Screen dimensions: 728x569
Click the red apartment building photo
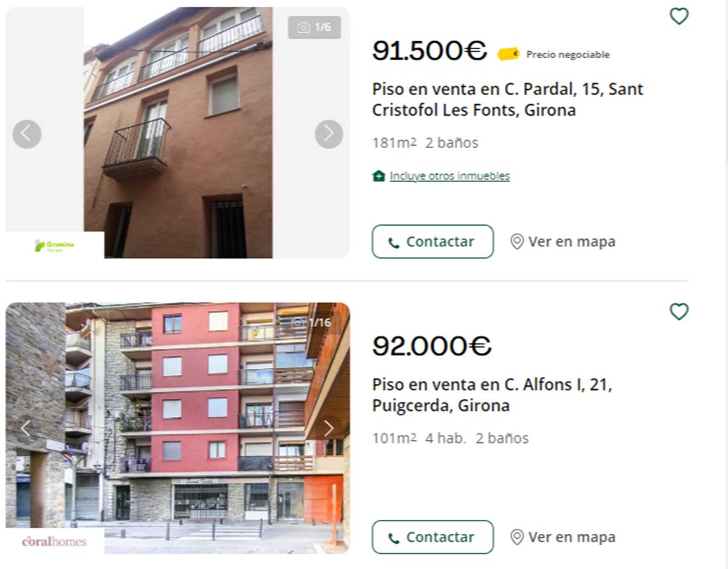point(178,428)
